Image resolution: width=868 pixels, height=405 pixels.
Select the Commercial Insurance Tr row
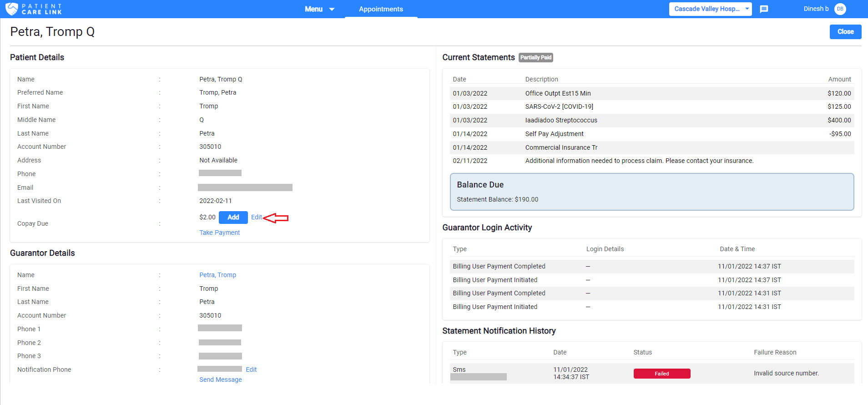[651, 147]
